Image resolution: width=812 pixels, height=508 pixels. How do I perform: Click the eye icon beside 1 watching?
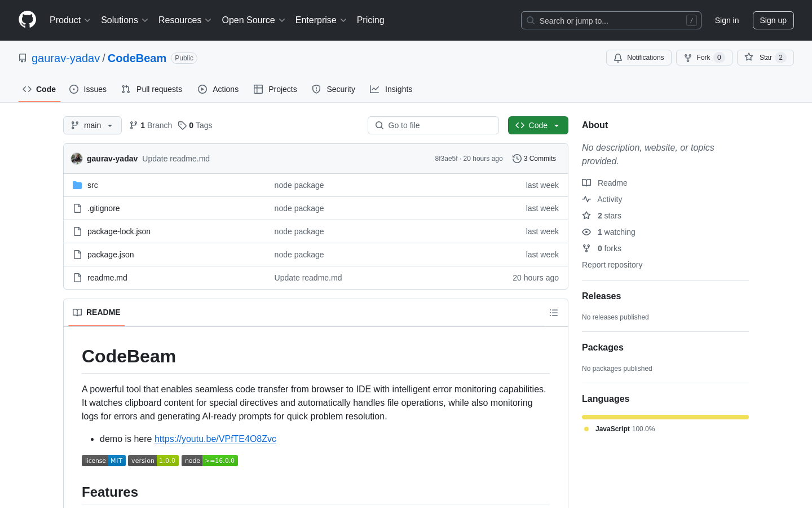[586, 232]
